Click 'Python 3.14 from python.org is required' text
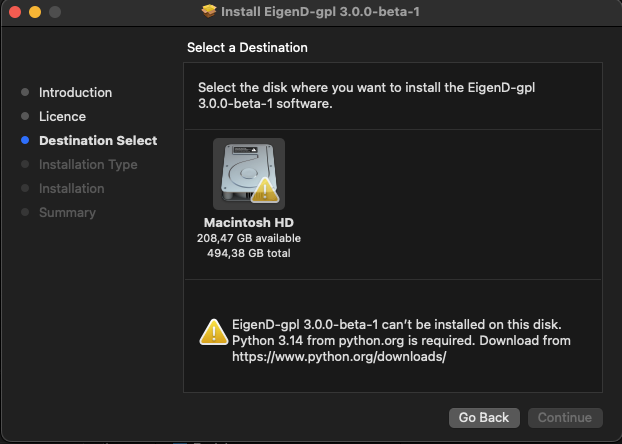The image size is (622, 444). 353,340
